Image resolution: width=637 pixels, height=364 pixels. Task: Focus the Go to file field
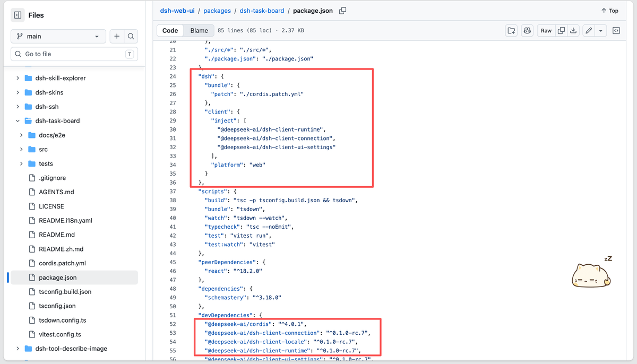[x=74, y=54]
